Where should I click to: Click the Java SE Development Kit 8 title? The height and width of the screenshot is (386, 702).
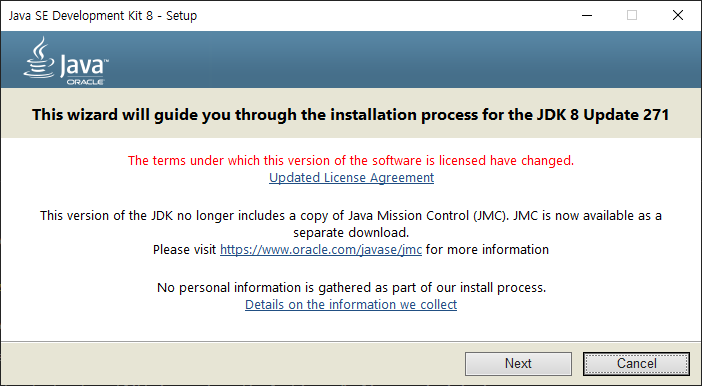[x=103, y=16]
